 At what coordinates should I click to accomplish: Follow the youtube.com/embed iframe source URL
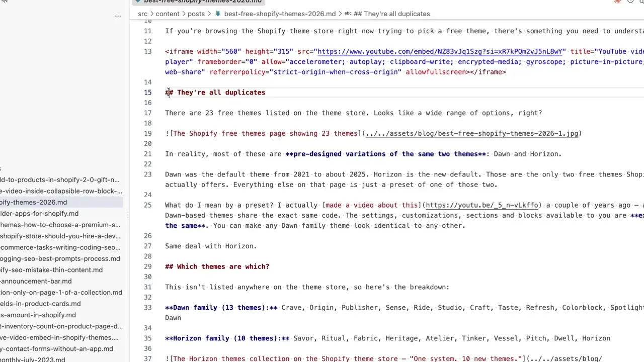439,51
